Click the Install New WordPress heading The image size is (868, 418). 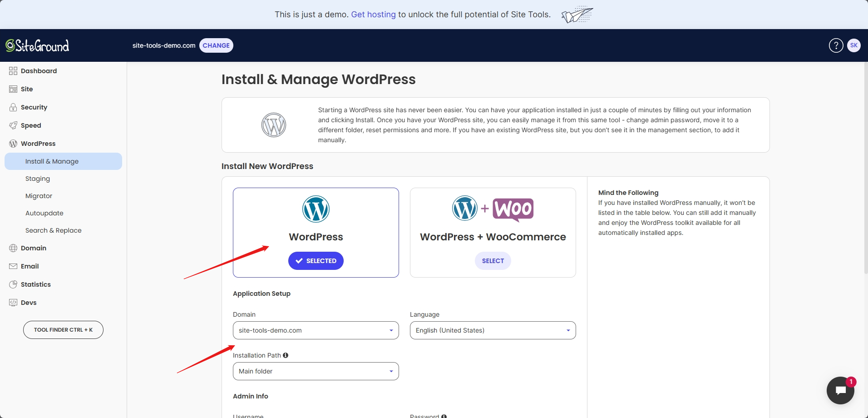pos(267,166)
